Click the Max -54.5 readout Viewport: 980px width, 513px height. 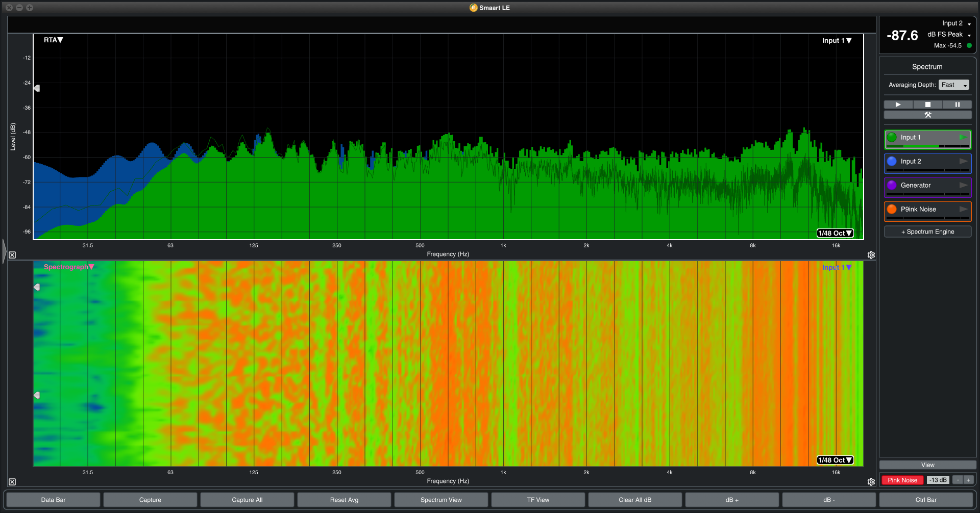click(948, 46)
